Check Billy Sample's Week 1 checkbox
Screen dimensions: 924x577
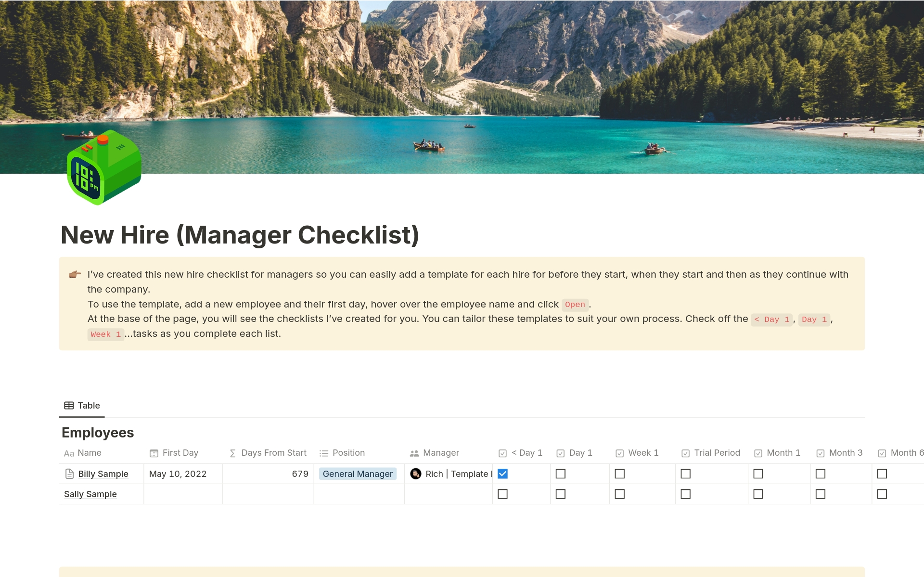click(x=619, y=474)
